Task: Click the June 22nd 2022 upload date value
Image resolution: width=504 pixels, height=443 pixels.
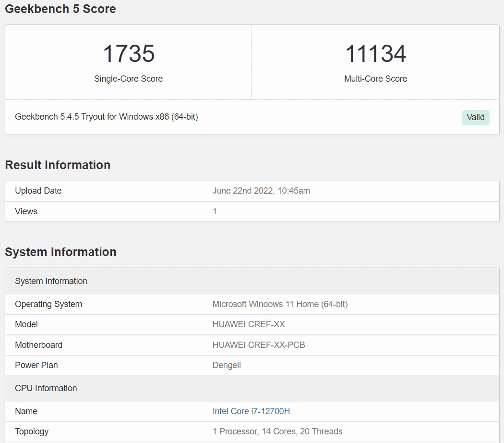Action: (262, 191)
